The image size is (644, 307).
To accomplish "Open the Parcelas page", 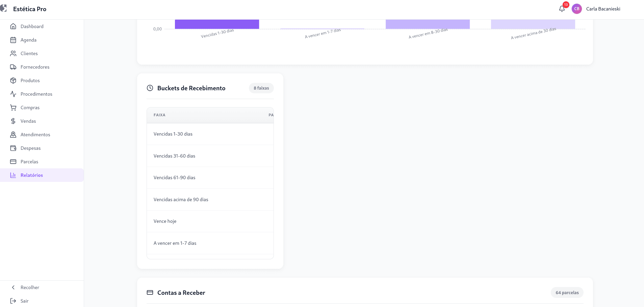I will point(42,162).
